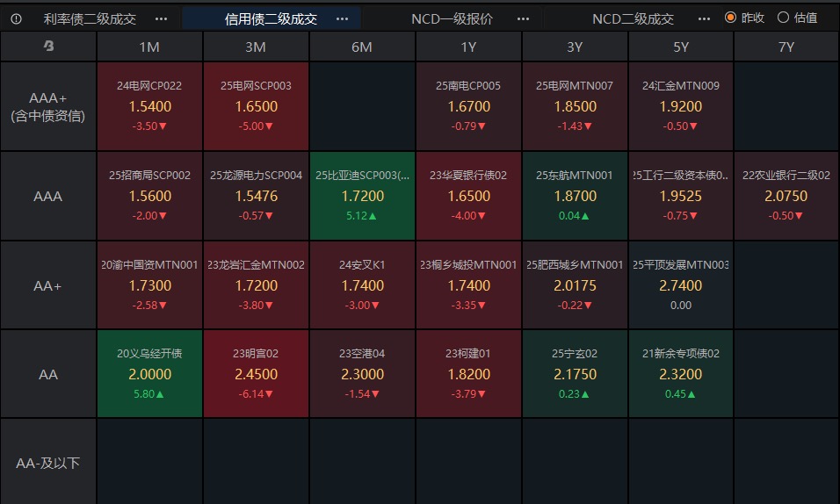Click the -6.14 downward change value
This screenshot has height=504, width=840.
click(256, 393)
